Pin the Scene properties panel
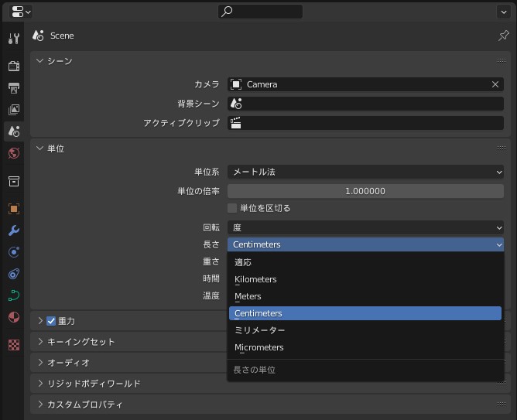The width and height of the screenshot is (517, 420). [x=504, y=36]
